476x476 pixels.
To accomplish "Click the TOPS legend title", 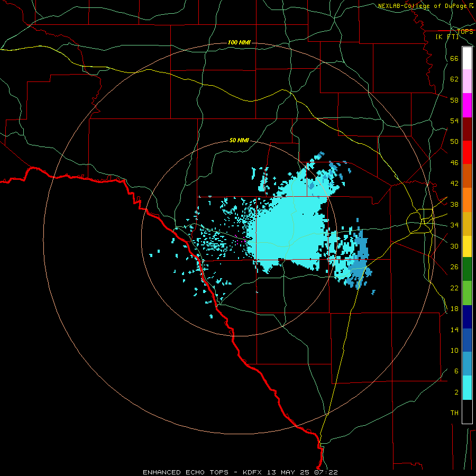I will pyautogui.click(x=465, y=31).
